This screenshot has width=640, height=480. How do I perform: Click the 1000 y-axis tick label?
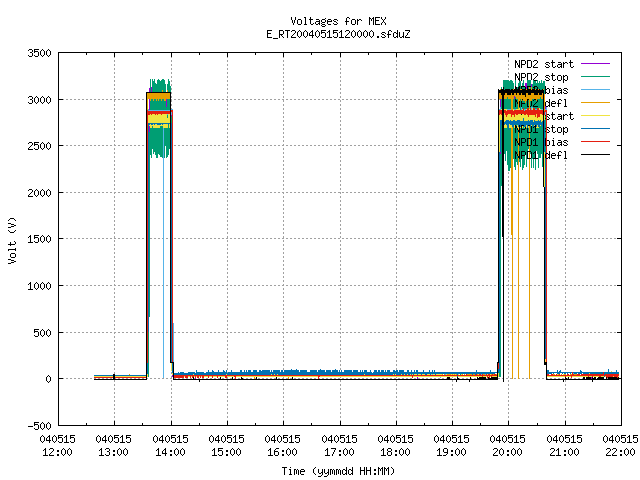tap(40, 286)
